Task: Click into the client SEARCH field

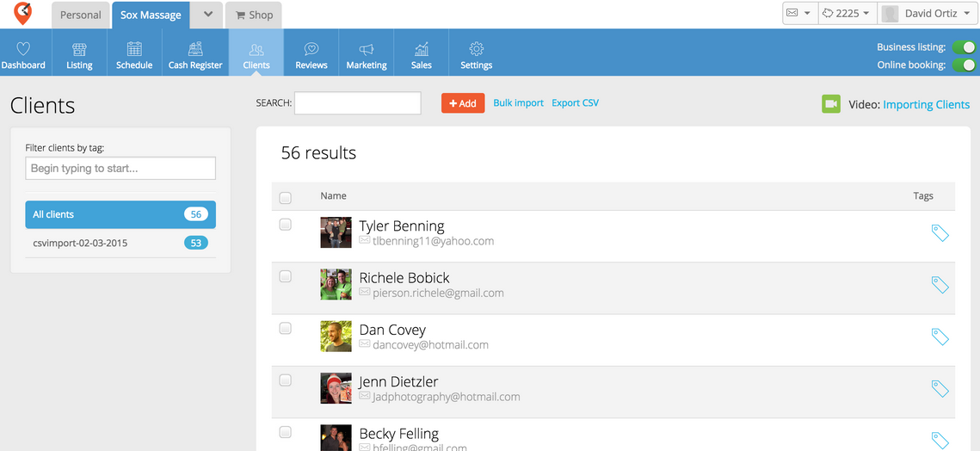Action: [x=358, y=103]
